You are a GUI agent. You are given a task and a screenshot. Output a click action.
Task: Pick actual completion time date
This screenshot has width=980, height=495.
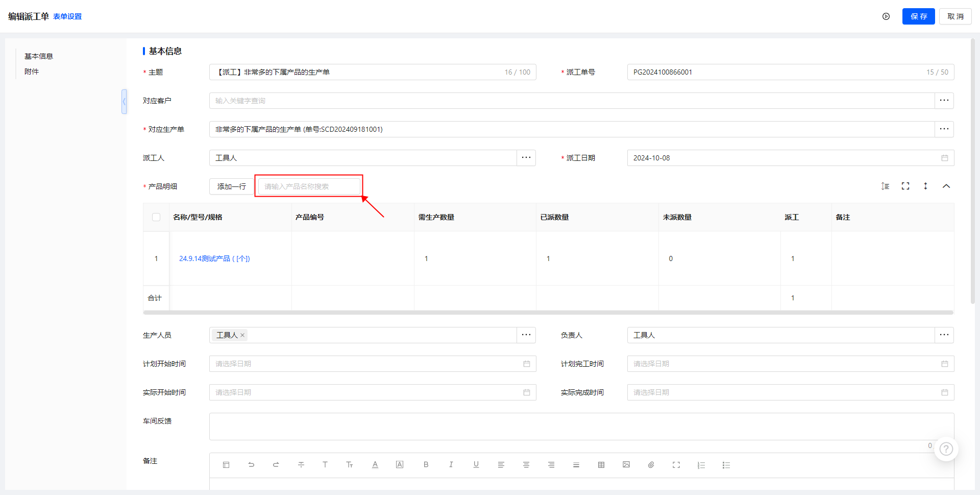click(x=791, y=392)
